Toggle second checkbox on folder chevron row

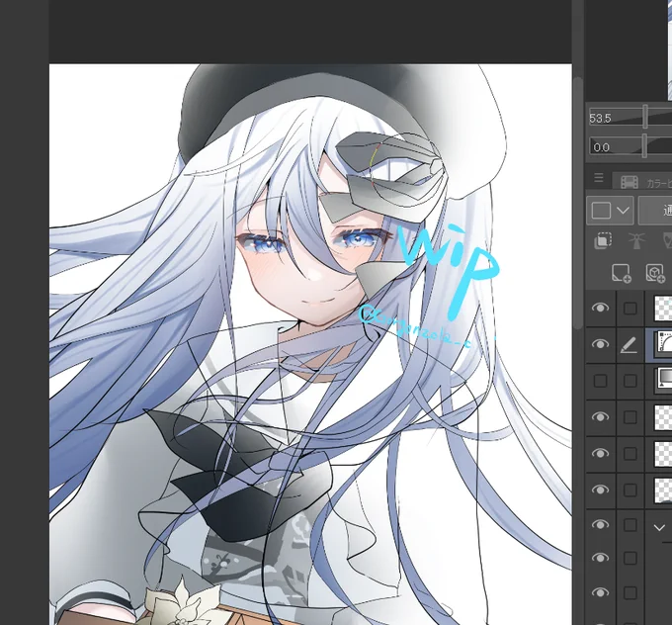click(630, 525)
